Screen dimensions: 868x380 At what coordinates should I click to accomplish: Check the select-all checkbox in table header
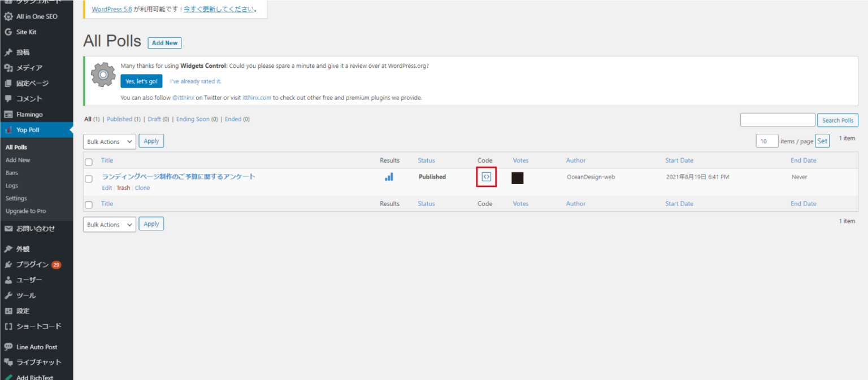pos(89,161)
